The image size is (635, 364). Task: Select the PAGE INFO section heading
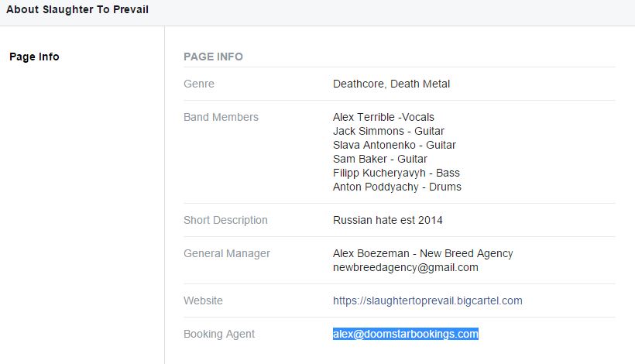tap(213, 57)
